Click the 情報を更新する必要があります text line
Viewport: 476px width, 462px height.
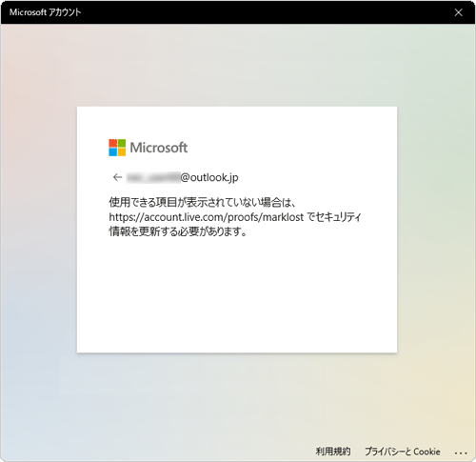coord(178,231)
